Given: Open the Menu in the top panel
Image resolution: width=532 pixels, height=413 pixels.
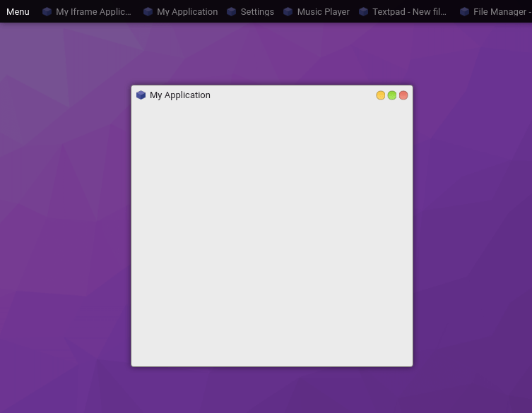Looking at the screenshot, I should click(x=18, y=11).
